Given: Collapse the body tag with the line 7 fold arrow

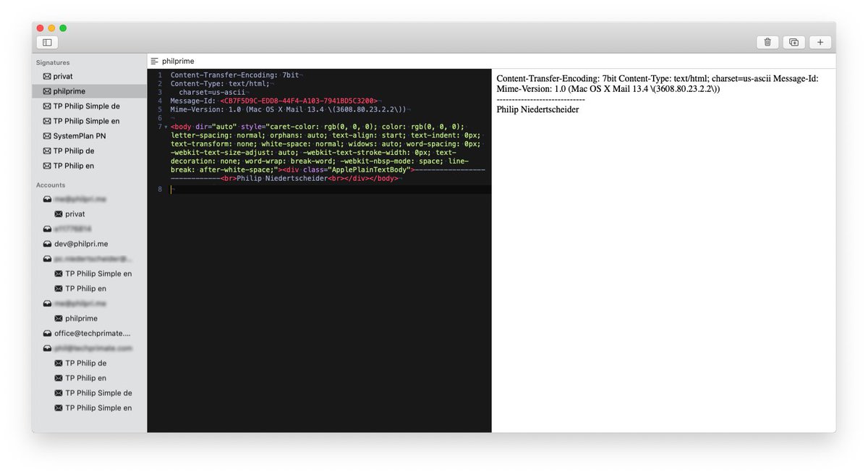Looking at the screenshot, I should click(166, 127).
